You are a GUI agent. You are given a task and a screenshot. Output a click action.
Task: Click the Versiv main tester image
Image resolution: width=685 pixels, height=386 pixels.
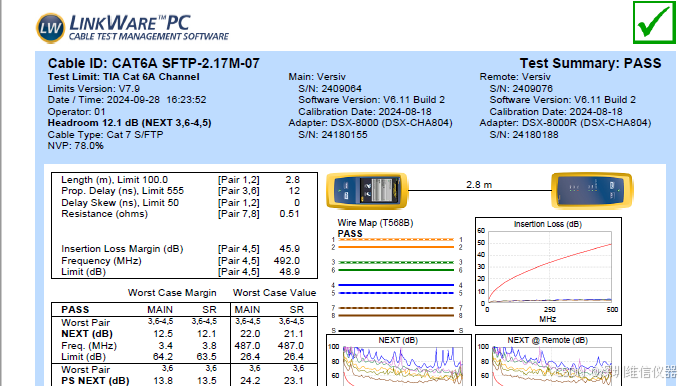367,190
